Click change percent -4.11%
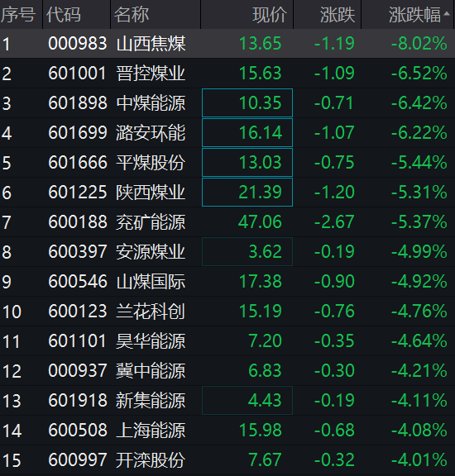This screenshot has height=476, width=455. [419, 401]
